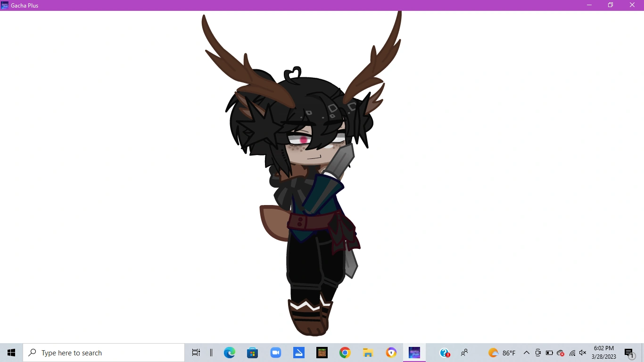Open Get Help from the taskbar
644x362 pixels.
click(x=444, y=353)
